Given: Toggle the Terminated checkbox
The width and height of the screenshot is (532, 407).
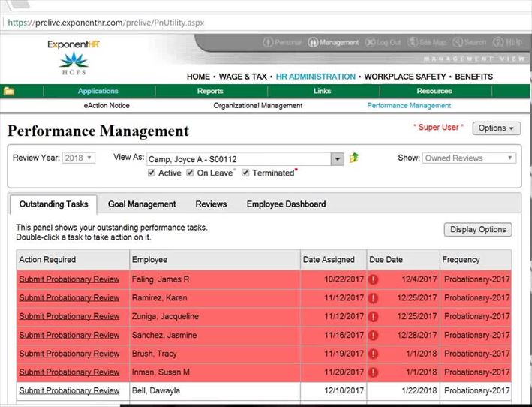Looking at the screenshot, I should click(245, 173).
